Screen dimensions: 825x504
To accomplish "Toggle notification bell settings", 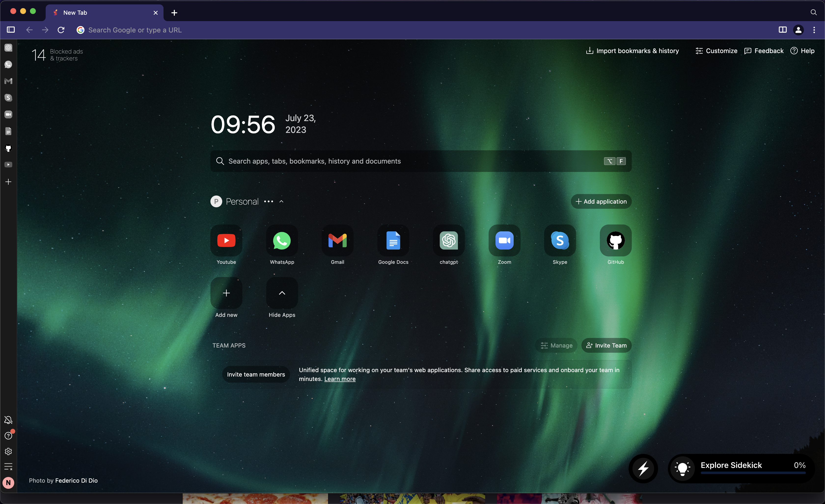I will point(8,420).
